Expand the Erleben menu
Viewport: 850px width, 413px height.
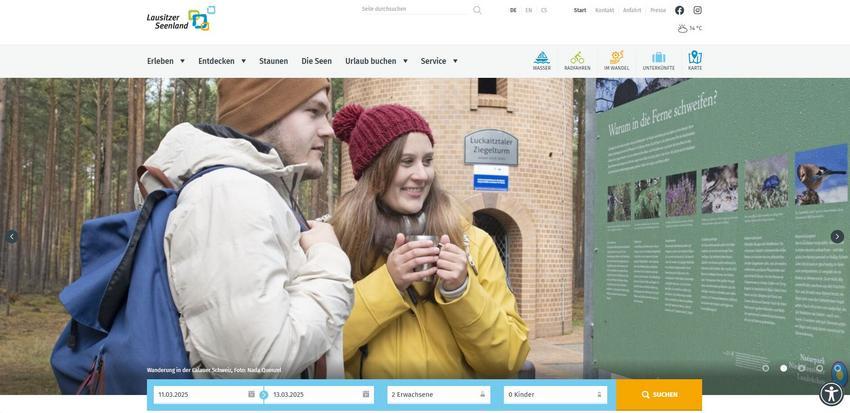166,61
